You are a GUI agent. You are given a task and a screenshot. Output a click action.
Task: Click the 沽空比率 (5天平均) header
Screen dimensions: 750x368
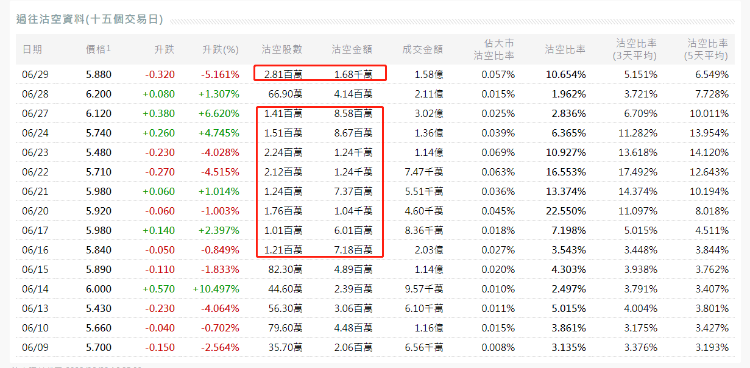(x=706, y=49)
